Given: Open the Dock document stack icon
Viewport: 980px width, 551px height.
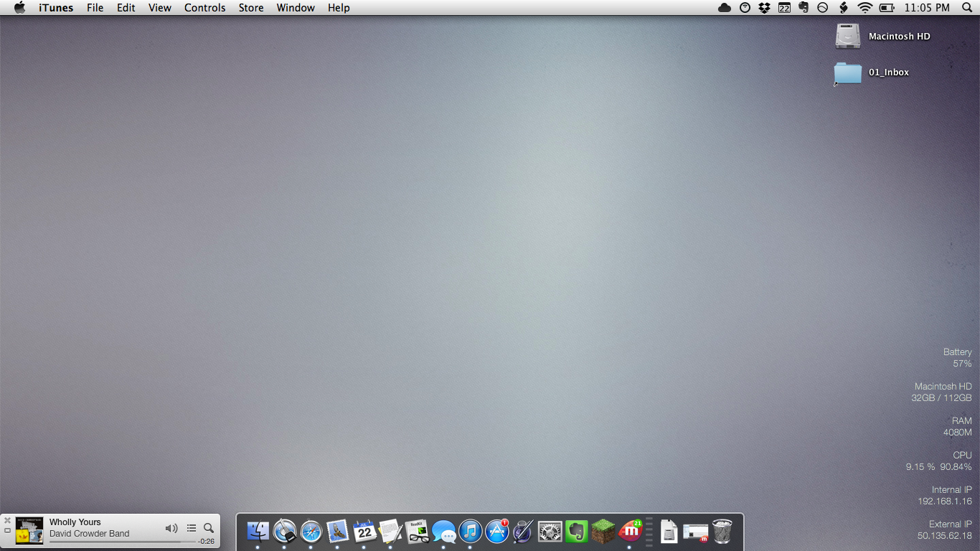Looking at the screenshot, I should tap(669, 532).
